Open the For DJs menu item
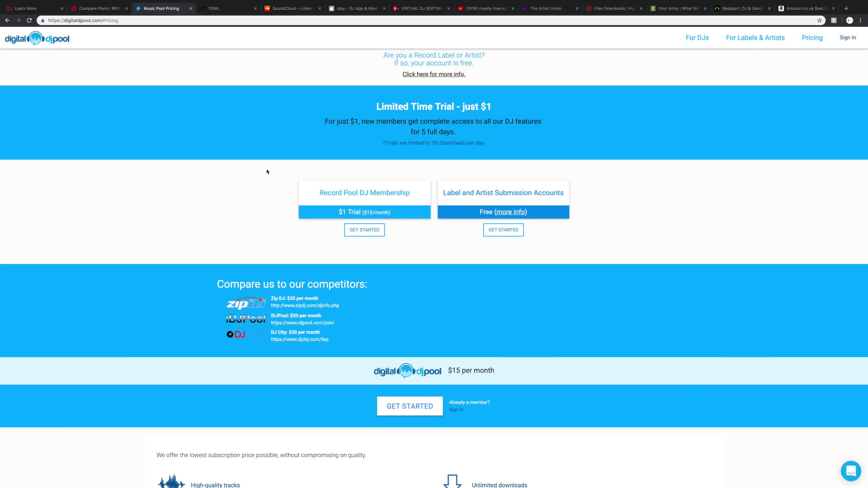This screenshot has width=868, height=488. (697, 38)
